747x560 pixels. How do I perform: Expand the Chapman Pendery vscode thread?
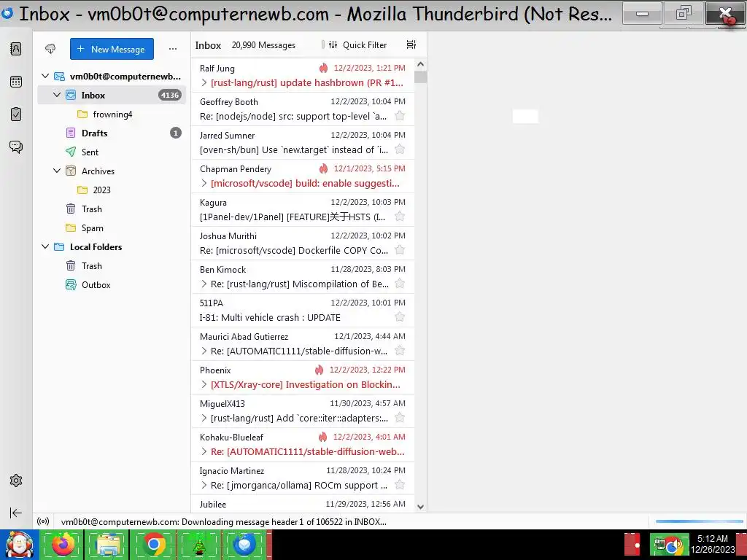click(x=204, y=183)
